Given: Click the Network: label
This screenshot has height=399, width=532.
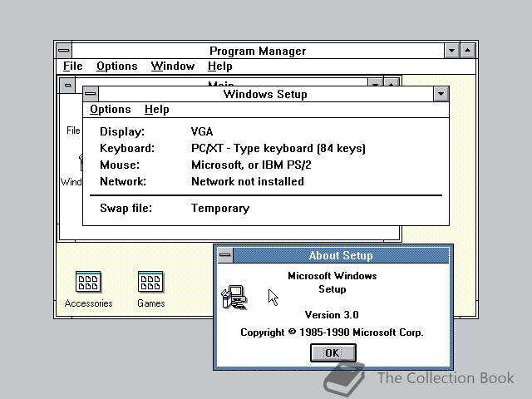Looking at the screenshot, I should [123, 181].
